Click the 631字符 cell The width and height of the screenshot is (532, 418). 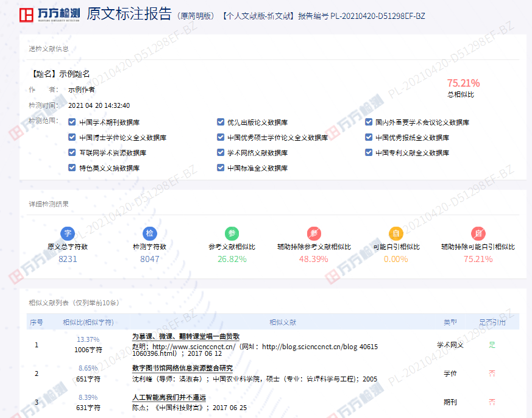coord(88,408)
